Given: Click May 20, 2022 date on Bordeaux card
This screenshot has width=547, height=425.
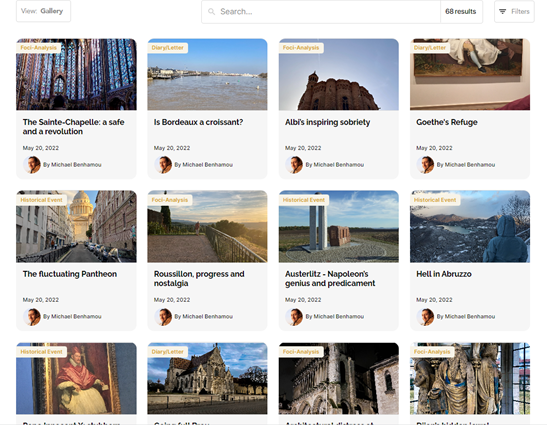Looking at the screenshot, I should pyautogui.click(x=172, y=148).
